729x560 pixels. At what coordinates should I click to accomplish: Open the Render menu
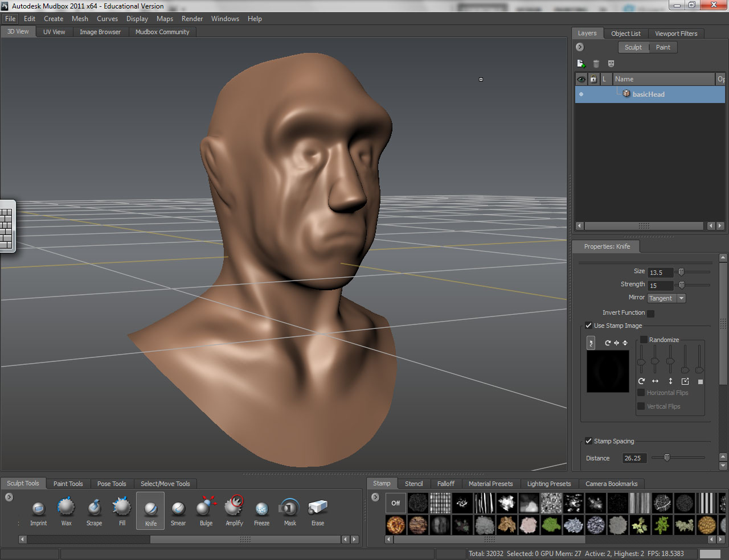(192, 18)
